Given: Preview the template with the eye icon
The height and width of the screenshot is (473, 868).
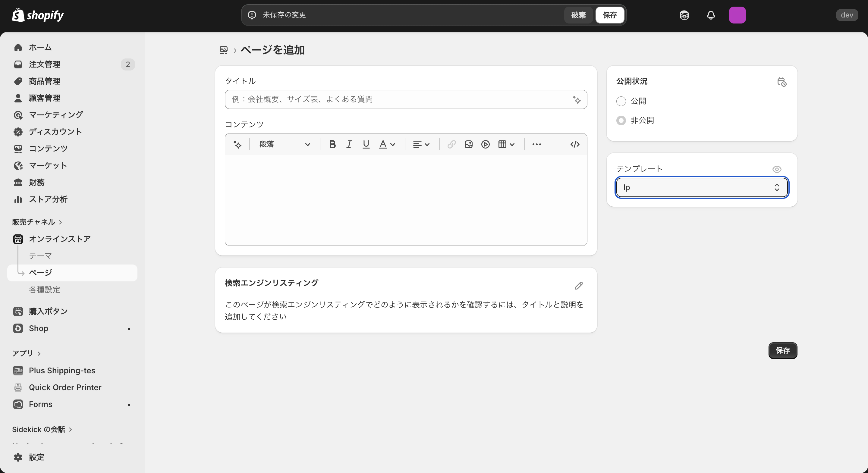Looking at the screenshot, I should click(x=777, y=169).
